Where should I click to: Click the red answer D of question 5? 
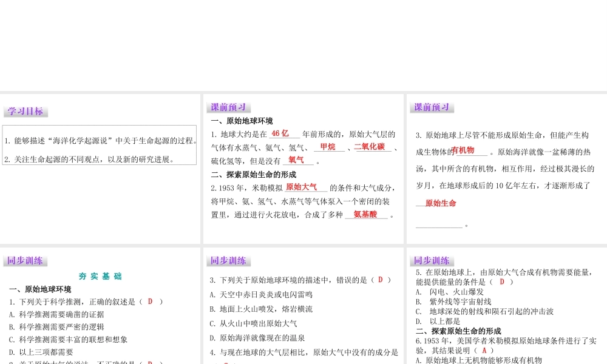(x=502, y=281)
